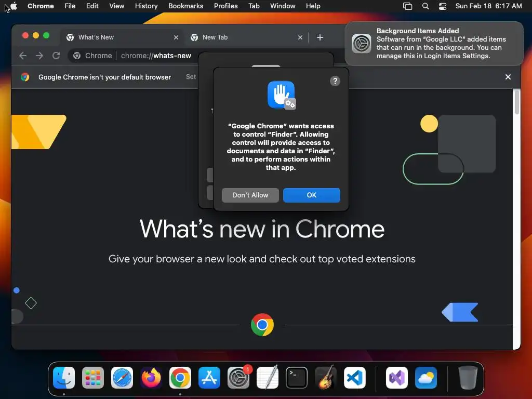This screenshot has height=399, width=532.
Task: Open Visual Studio purple dock icon
Action: click(396, 378)
